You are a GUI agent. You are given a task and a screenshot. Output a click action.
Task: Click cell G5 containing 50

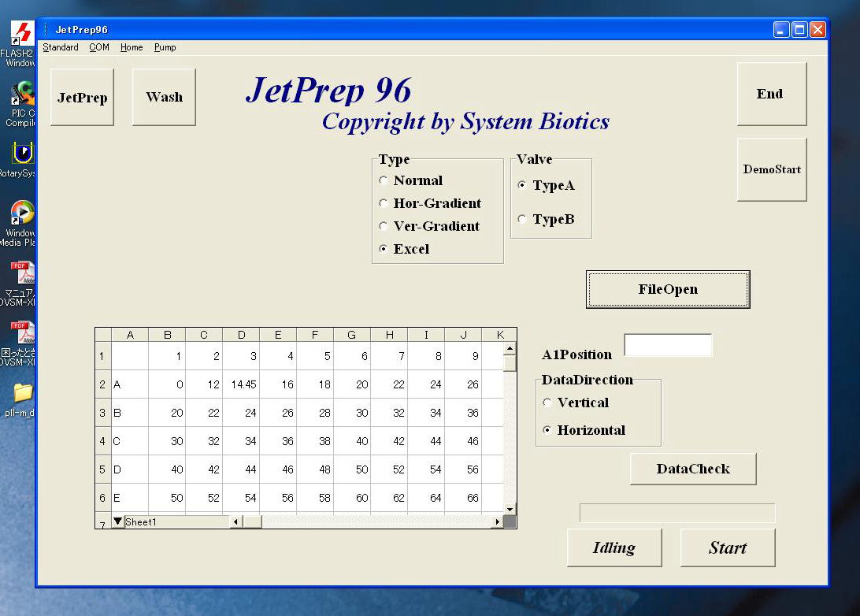pos(352,469)
